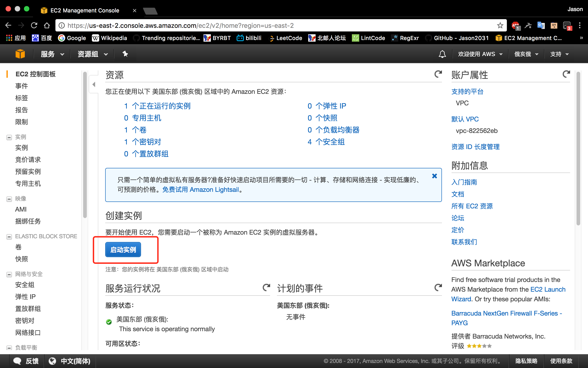The image size is (588, 368).
Task: Bookmark this page with the star icon
Action: (500, 25)
